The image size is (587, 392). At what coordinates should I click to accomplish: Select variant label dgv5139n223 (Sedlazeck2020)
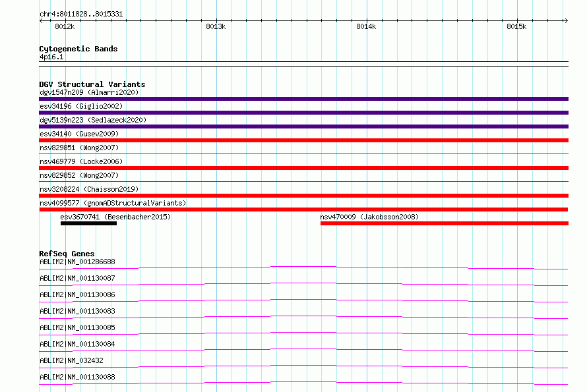coord(93,120)
